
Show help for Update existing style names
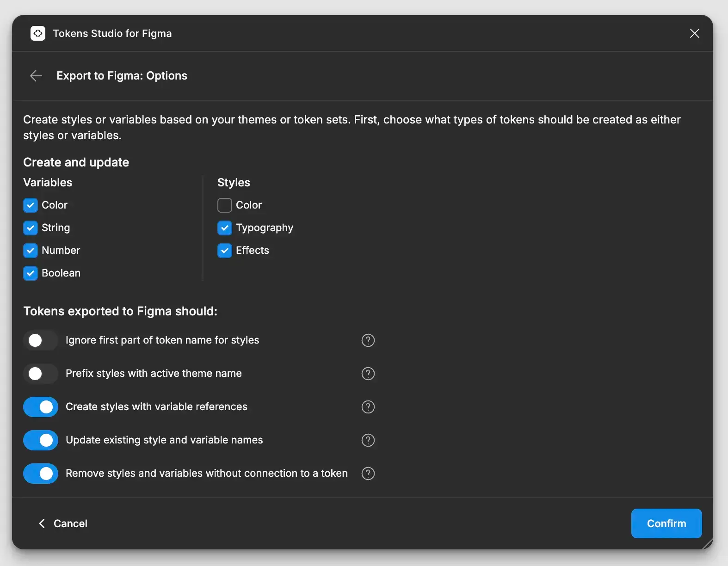pos(368,440)
